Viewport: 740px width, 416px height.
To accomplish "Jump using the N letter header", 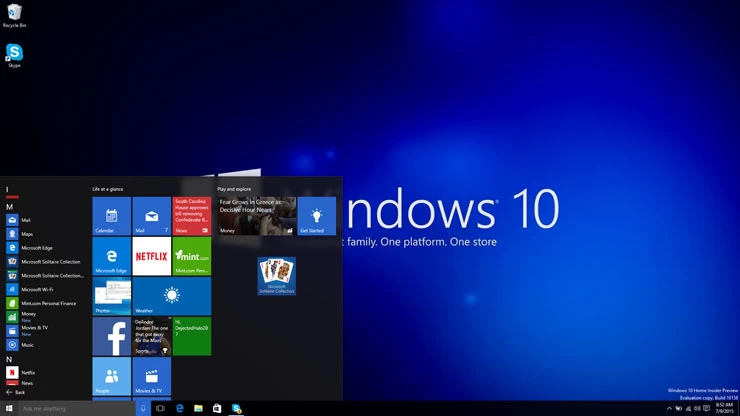I will pyautogui.click(x=9, y=359).
